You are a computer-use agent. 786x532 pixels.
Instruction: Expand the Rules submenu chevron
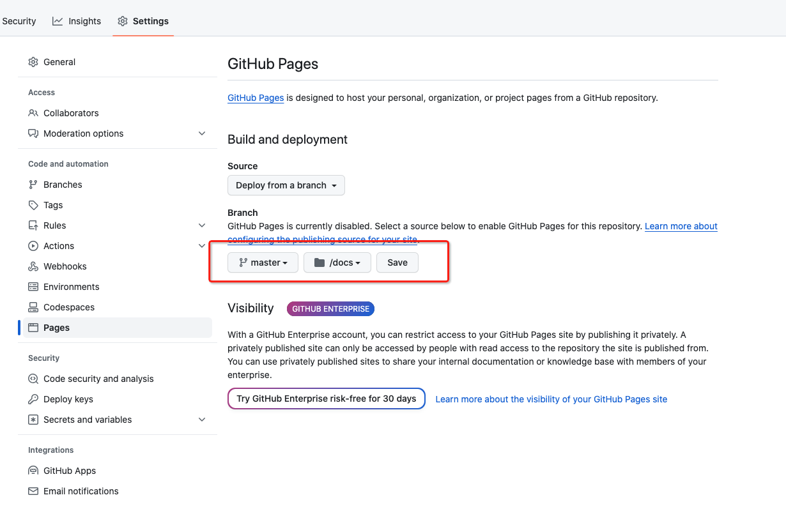point(202,225)
